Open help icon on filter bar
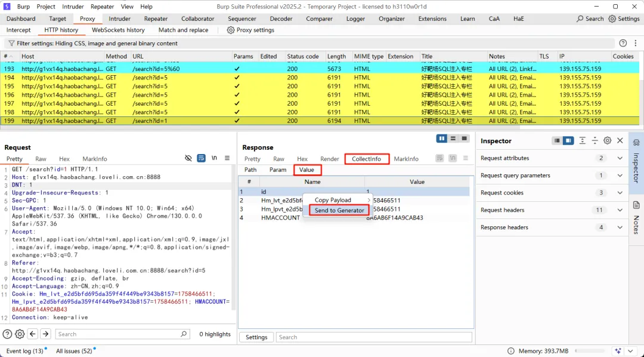644x357 pixels. click(623, 43)
